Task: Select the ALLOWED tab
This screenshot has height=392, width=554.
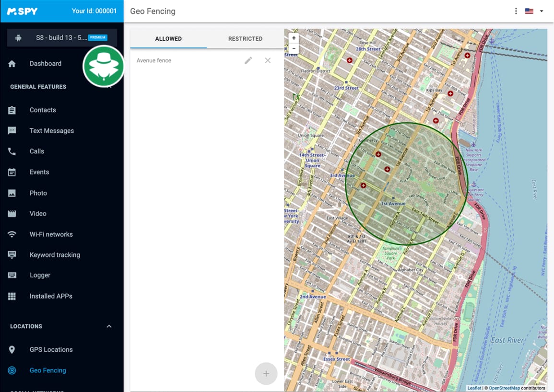Action: 168,39
